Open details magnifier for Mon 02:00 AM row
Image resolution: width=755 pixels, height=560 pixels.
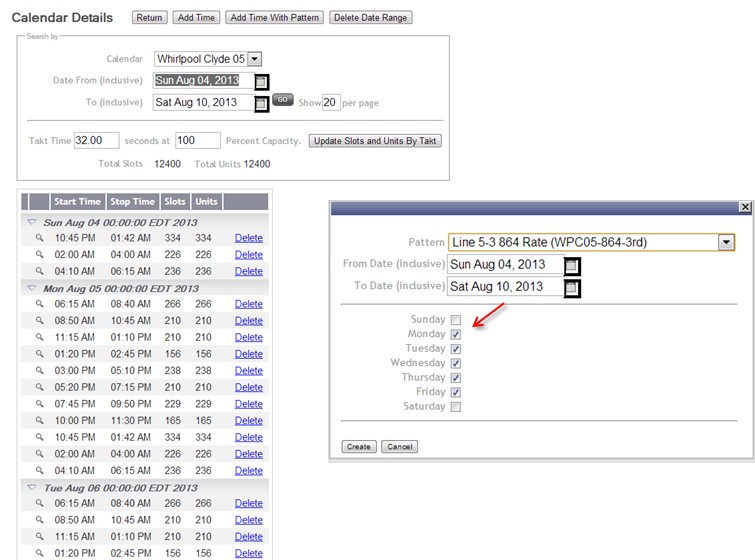(x=39, y=454)
